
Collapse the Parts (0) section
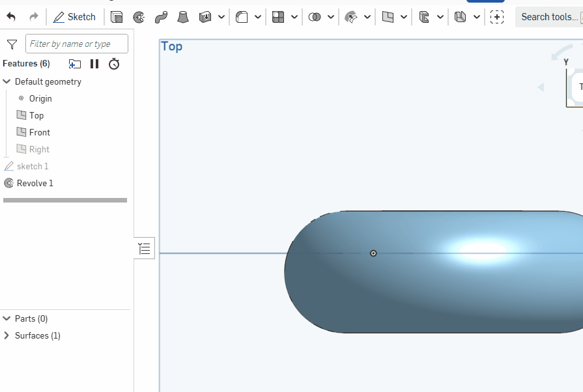pyautogui.click(x=7, y=319)
